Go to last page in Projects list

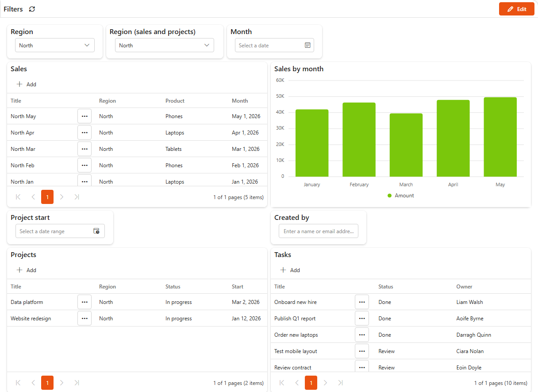[x=77, y=383]
